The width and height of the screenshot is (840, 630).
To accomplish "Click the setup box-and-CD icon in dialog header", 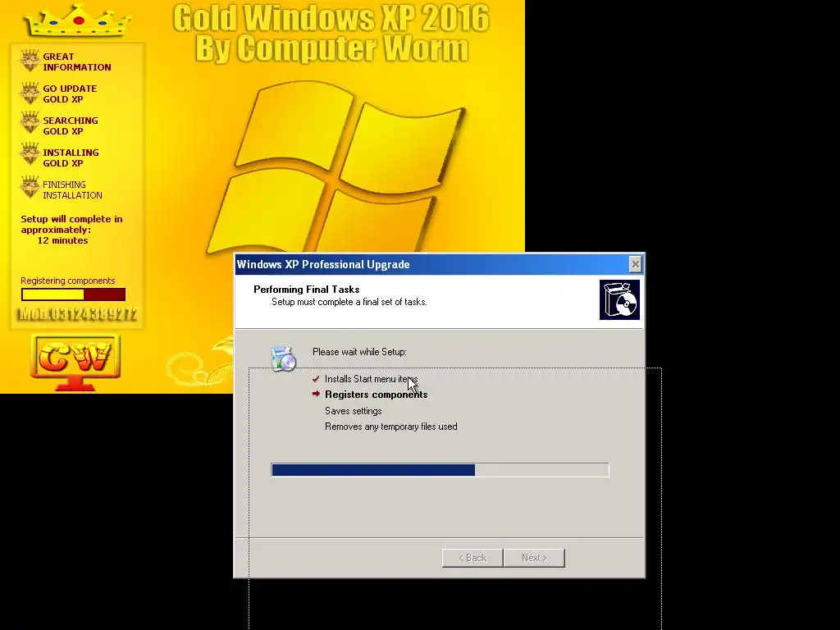I will coord(619,300).
